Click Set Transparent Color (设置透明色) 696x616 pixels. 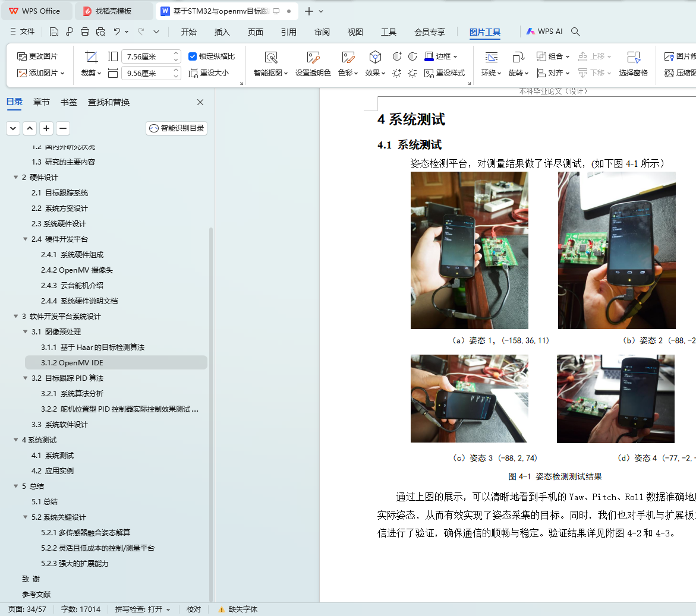(313, 64)
